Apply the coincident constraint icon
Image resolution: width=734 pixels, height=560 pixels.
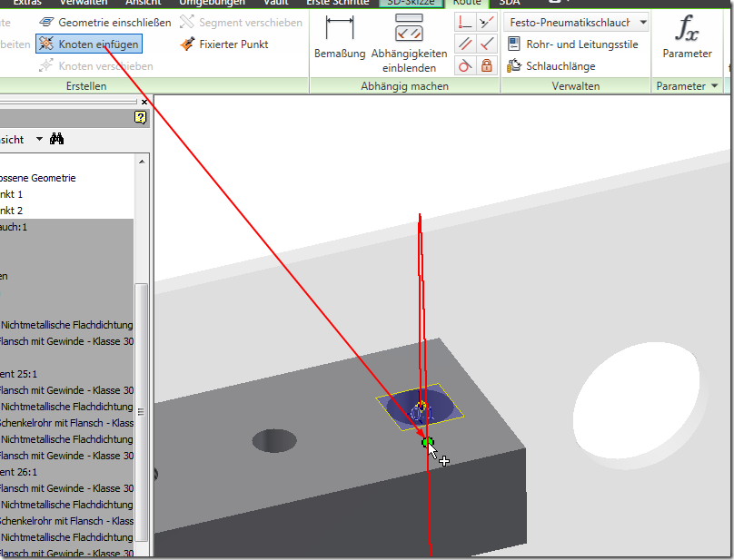tap(487, 22)
